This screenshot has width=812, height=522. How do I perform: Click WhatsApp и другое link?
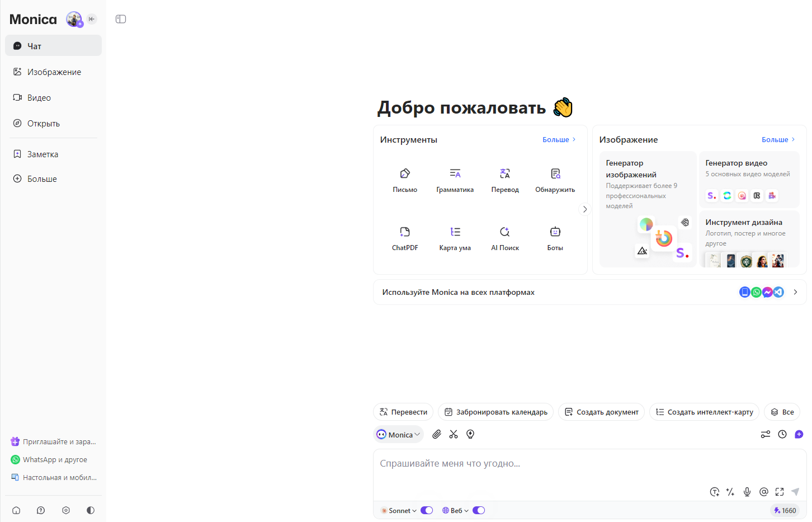coord(49,459)
